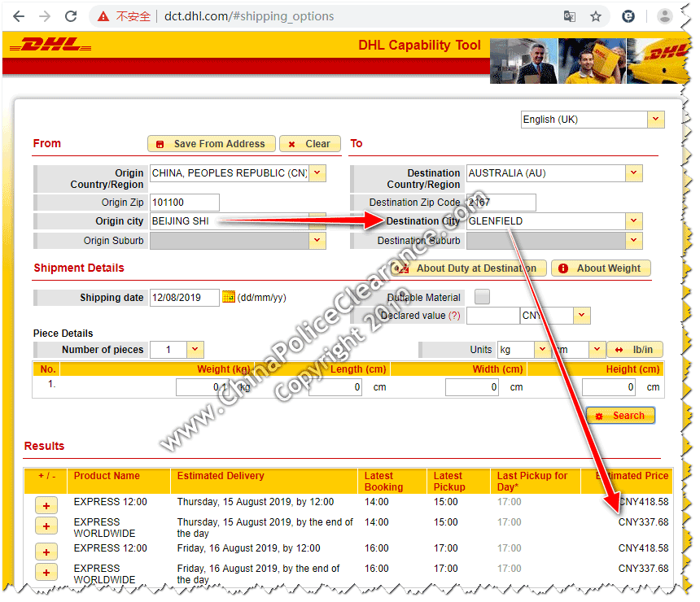This screenshot has width=700, height=602.
Task: Click the Clear button
Action: (x=310, y=144)
